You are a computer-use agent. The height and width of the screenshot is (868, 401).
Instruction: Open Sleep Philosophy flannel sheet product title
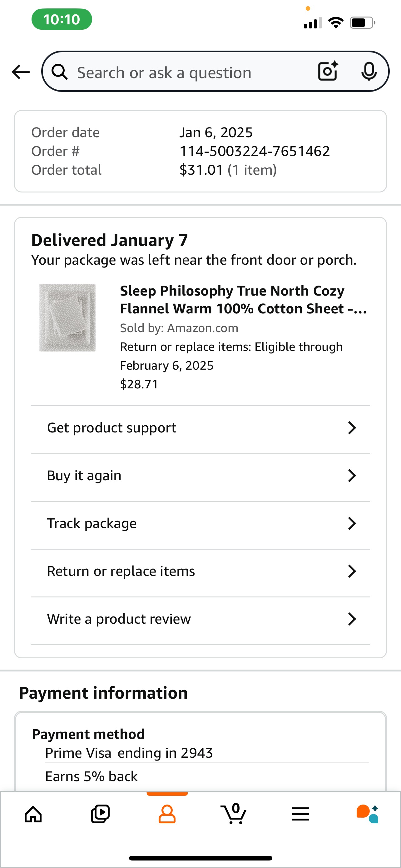[243, 300]
